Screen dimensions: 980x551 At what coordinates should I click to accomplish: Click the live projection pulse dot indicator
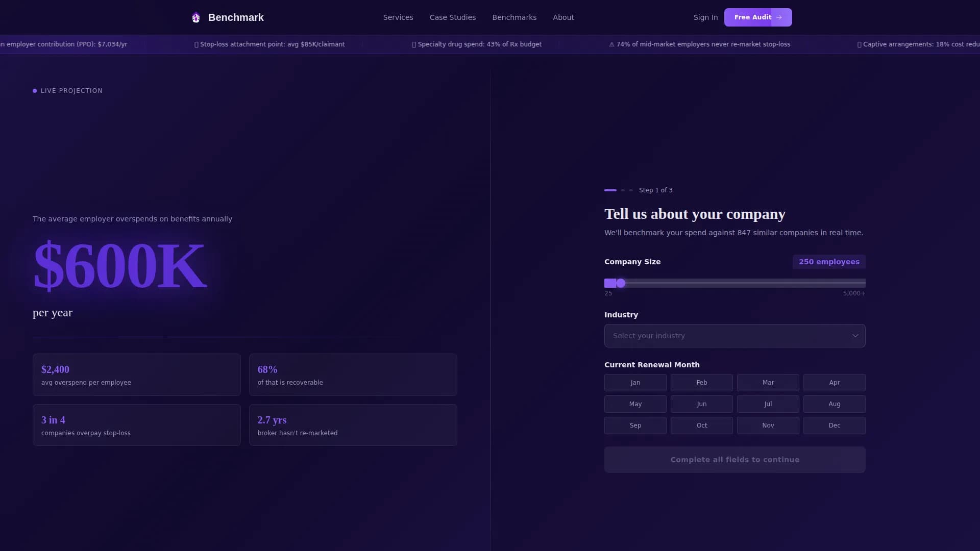pyautogui.click(x=35, y=90)
